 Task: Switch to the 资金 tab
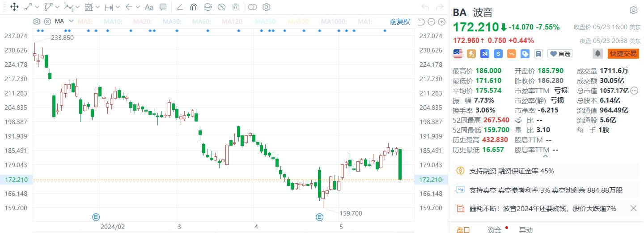pos(495,230)
